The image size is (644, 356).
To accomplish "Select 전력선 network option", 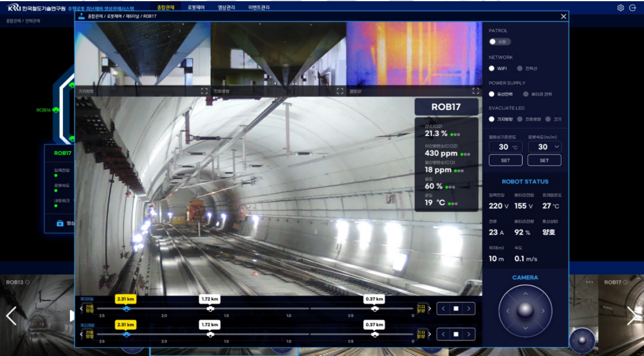I will click(x=520, y=69).
